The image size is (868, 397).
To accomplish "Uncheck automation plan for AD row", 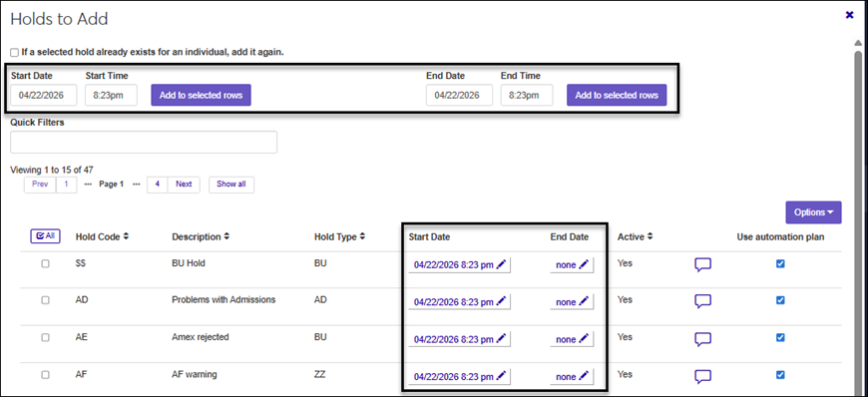I will coord(780,300).
